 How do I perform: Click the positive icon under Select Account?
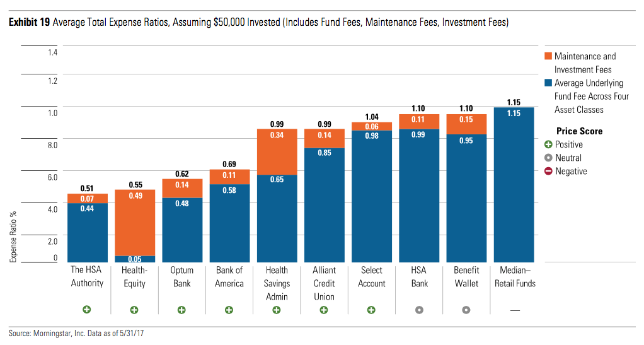coord(372,310)
